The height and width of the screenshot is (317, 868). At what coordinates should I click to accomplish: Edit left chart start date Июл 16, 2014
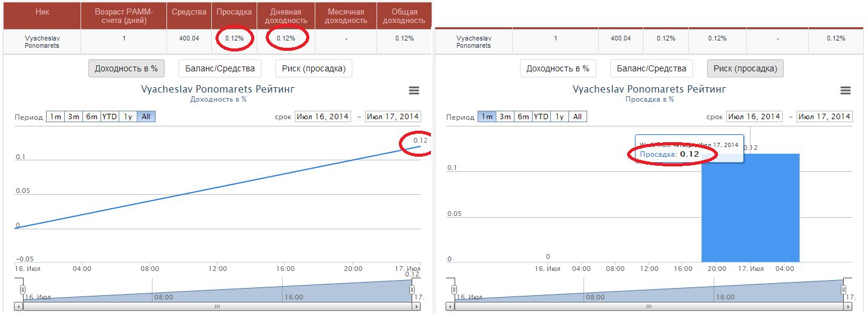[x=323, y=117]
